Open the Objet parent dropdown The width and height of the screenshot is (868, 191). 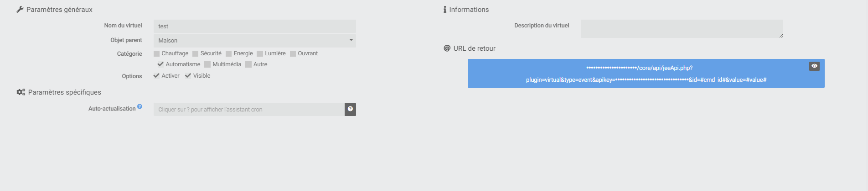(254, 41)
